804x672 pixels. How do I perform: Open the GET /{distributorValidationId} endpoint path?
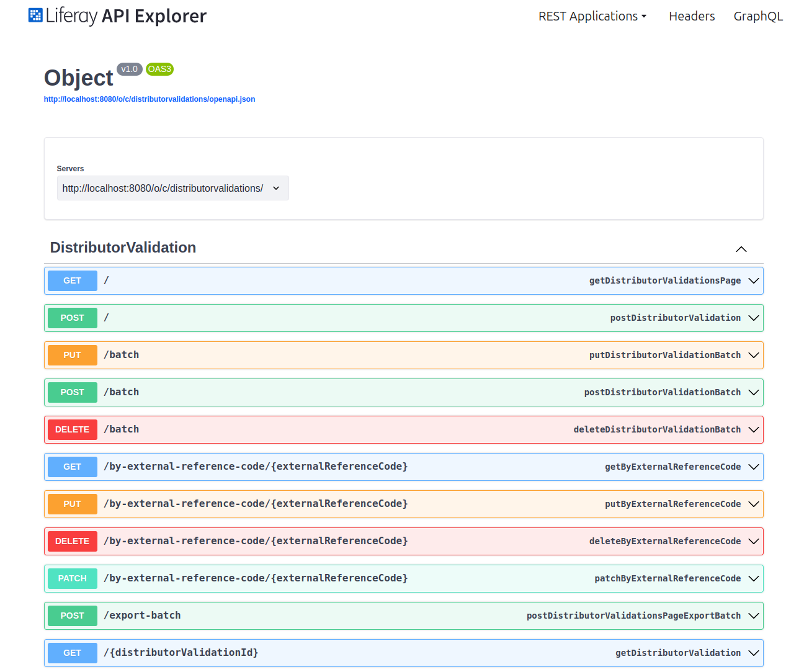coord(181,653)
